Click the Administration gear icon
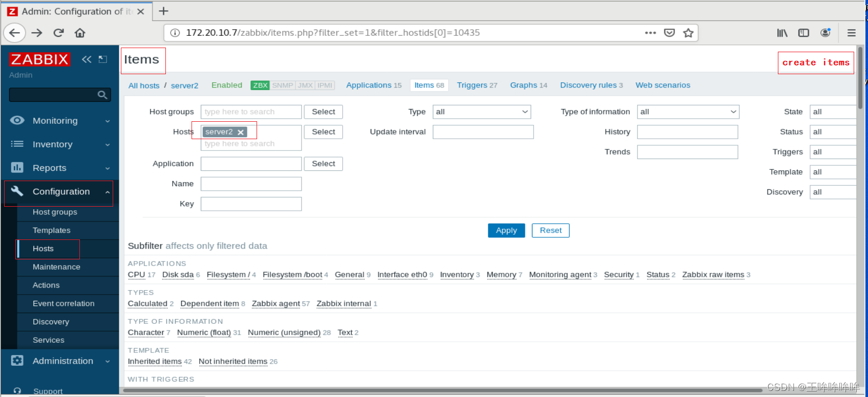The height and width of the screenshot is (397, 868). [x=17, y=360]
